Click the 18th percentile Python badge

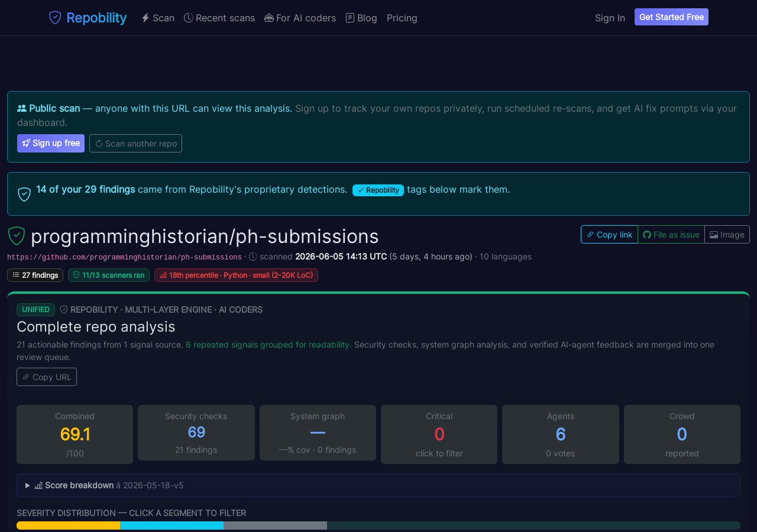tap(236, 275)
